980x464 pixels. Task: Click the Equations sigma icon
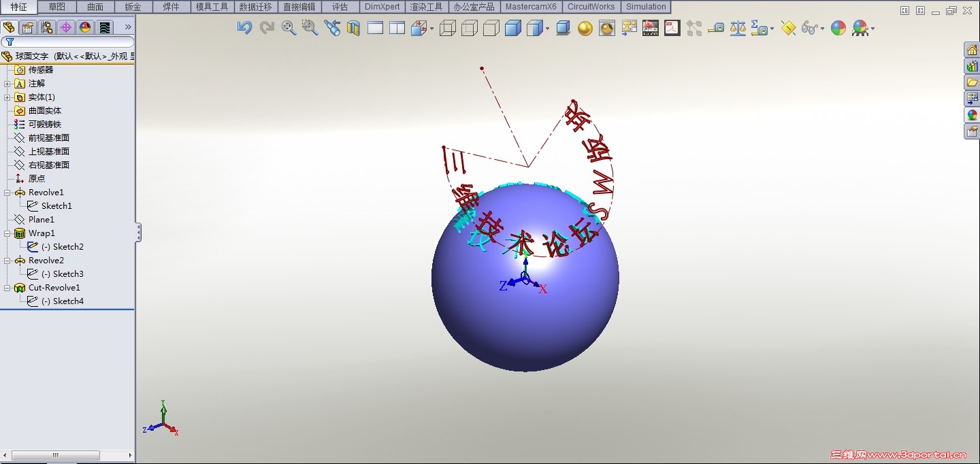click(758, 28)
